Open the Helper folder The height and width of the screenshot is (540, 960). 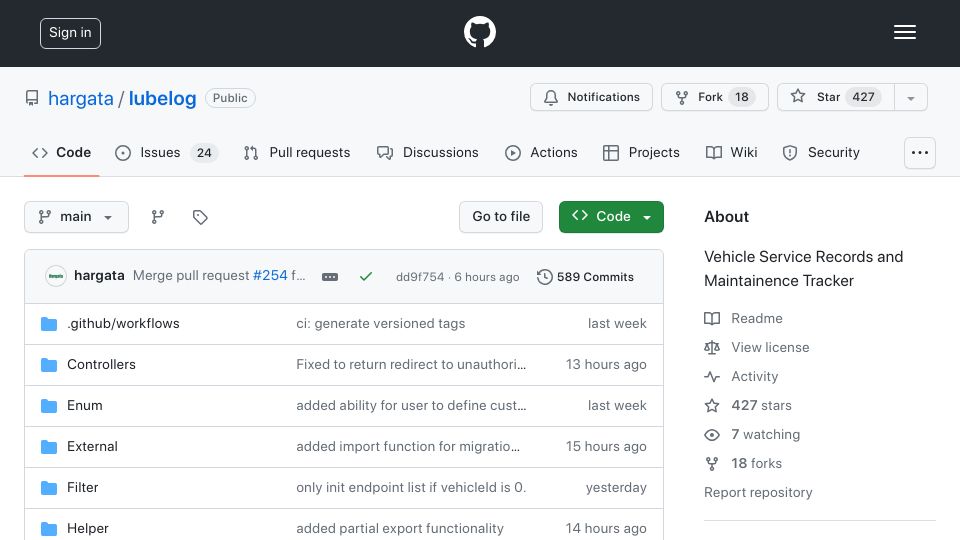[88, 528]
